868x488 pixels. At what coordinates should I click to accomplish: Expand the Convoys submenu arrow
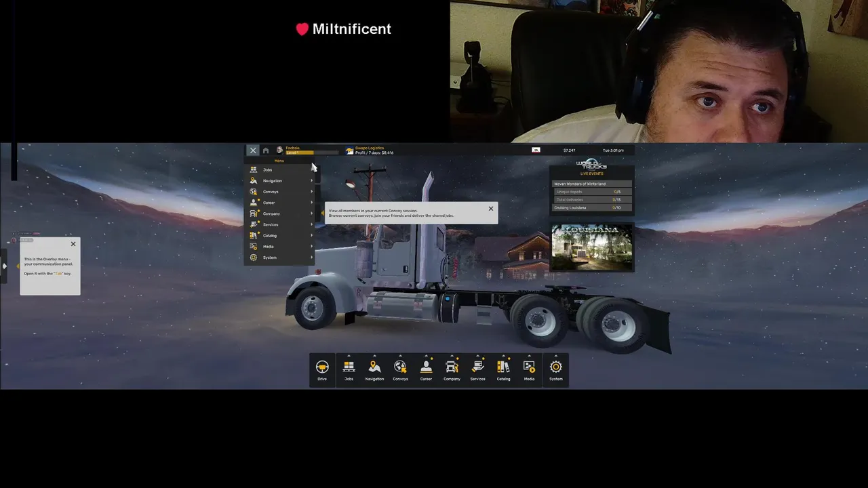[312, 192]
